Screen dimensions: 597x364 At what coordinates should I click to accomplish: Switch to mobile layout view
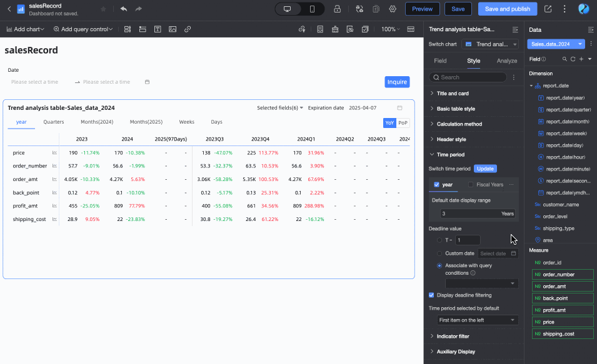tap(312, 9)
